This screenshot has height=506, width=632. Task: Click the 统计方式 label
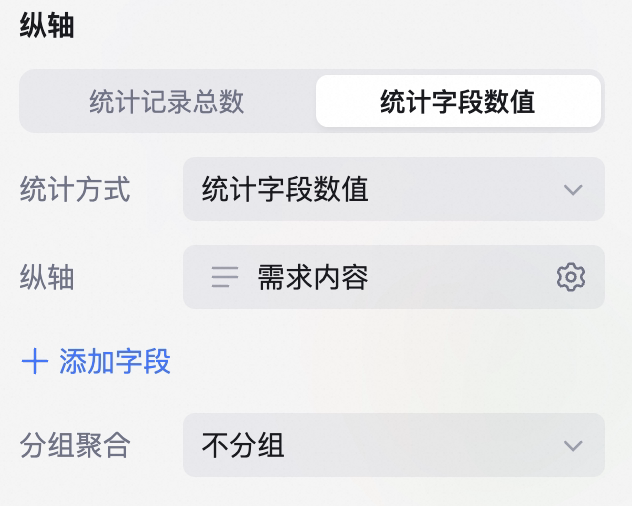pos(75,189)
